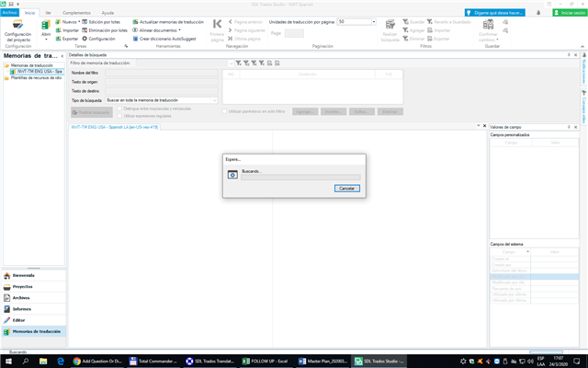
Task: Open Eliminación por lotes
Action: tap(105, 30)
